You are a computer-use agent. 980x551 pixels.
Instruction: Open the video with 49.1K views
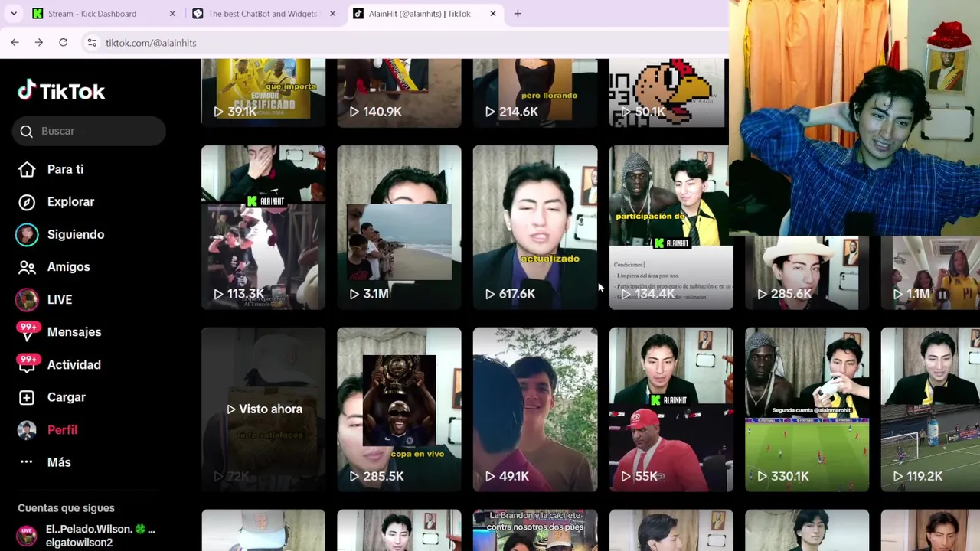coord(535,409)
